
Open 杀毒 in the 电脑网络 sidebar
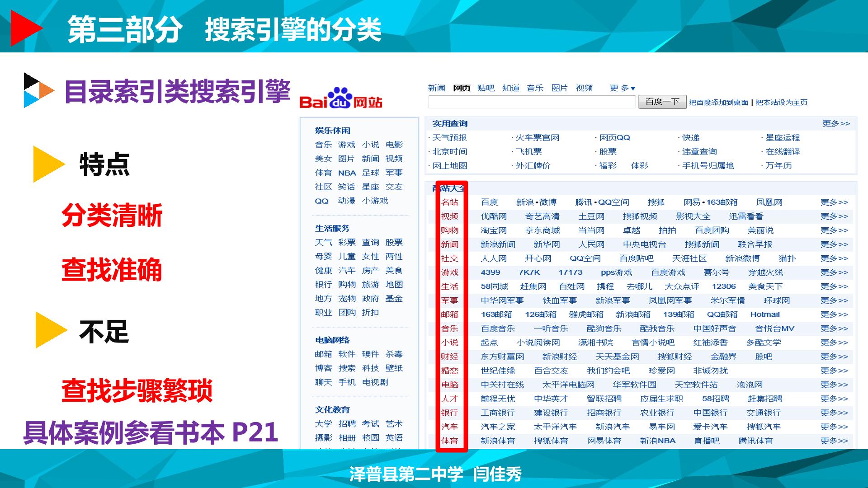click(x=394, y=354)
